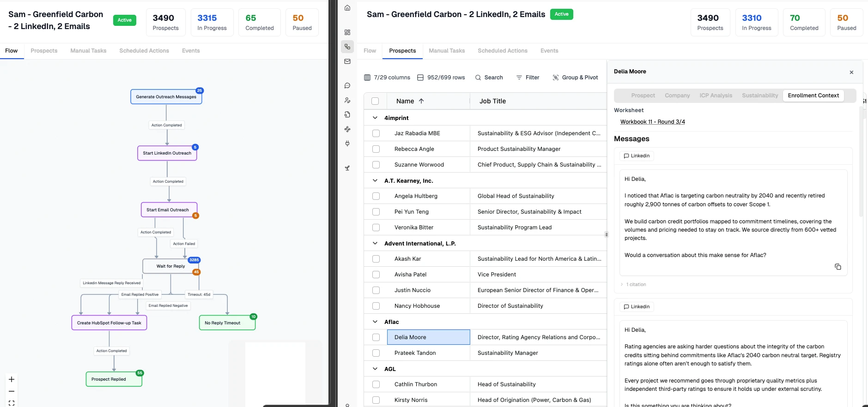Select the Suzanne Worwood row checkbox
This screenshot has height=407, width=868.
click(376, 165)
